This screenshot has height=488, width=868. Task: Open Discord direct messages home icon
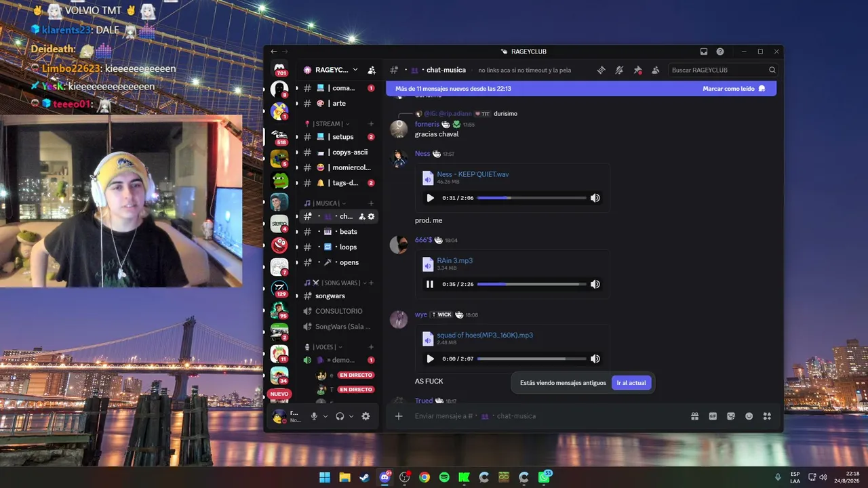[x=279, y=68]
